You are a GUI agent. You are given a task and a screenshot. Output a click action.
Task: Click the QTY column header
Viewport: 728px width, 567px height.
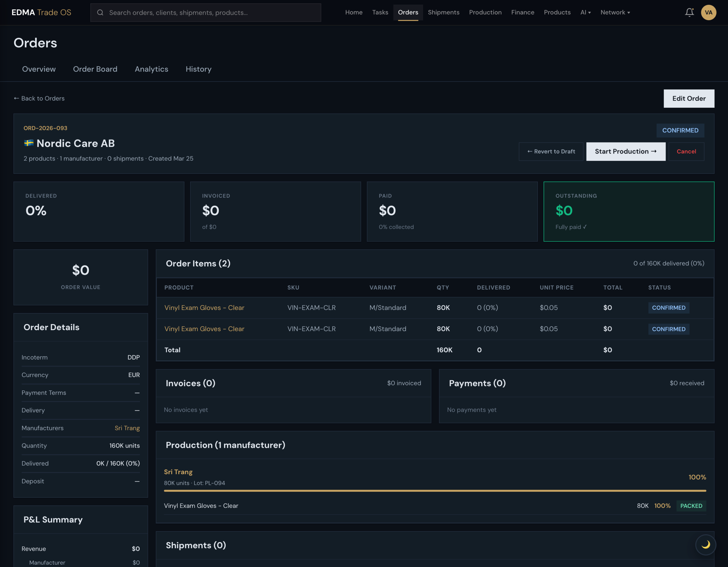tap(443, 287)
